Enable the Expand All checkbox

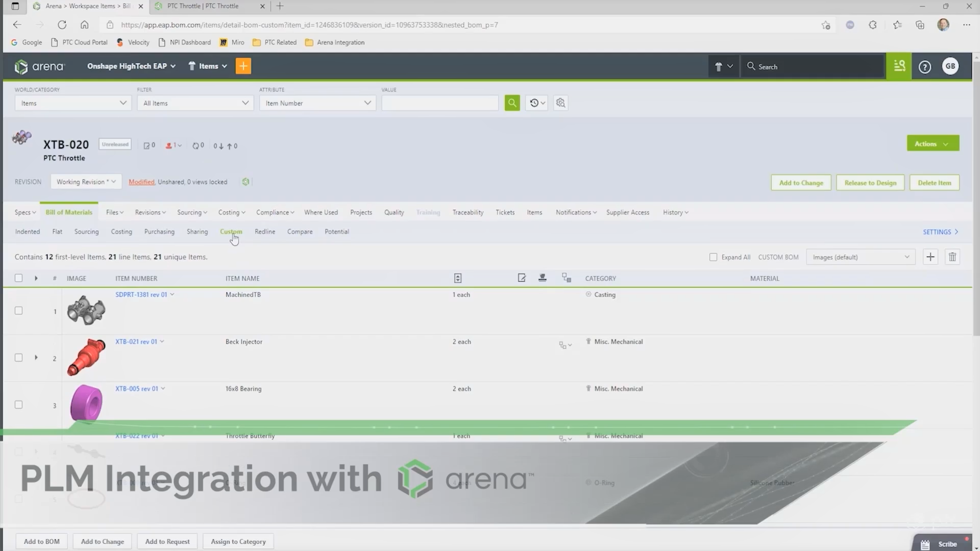(713, 257)
